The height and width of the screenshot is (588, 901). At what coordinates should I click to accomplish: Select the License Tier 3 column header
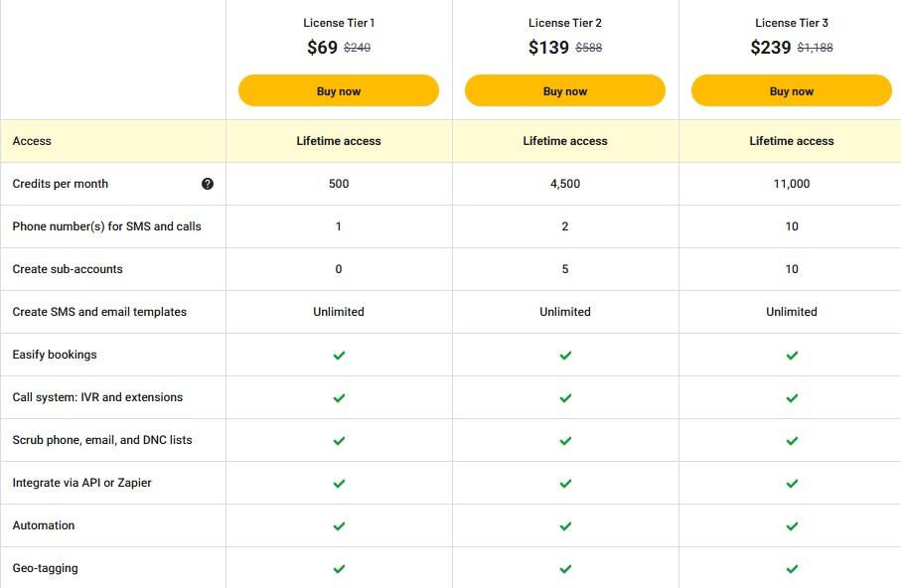coord(792,22)
